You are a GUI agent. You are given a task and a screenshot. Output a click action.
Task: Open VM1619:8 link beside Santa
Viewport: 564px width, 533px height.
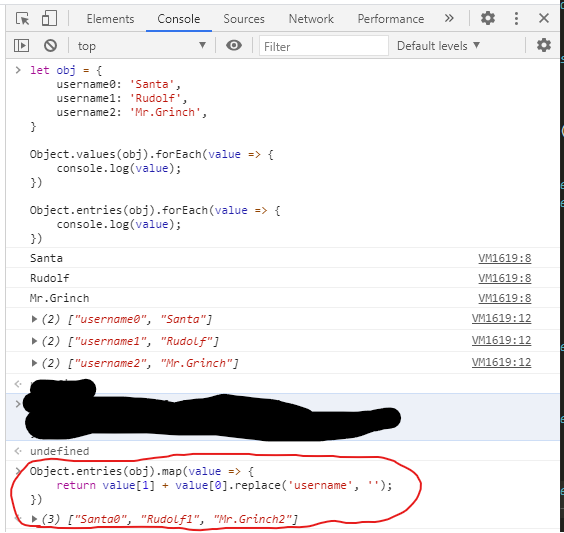(x=504, y=258)
